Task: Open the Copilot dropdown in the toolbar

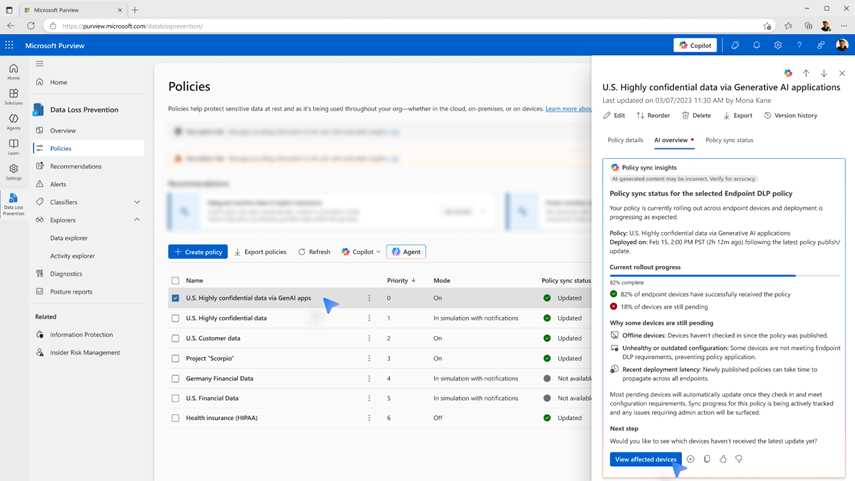Action: point(361,252)
